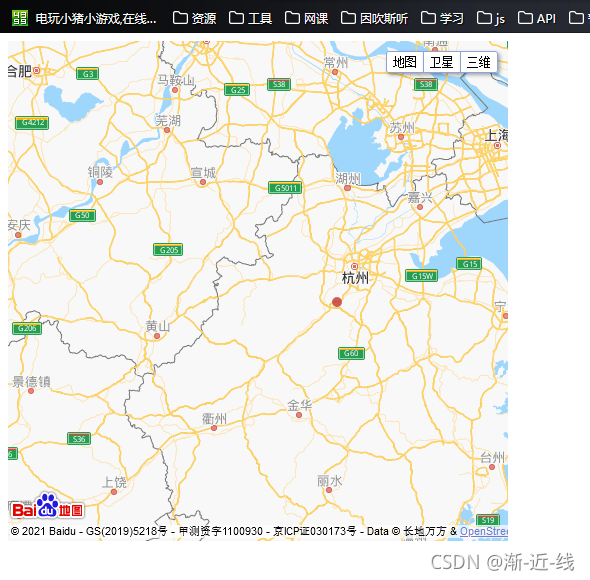Click the S38 shield near 常州

coord(279,84)
